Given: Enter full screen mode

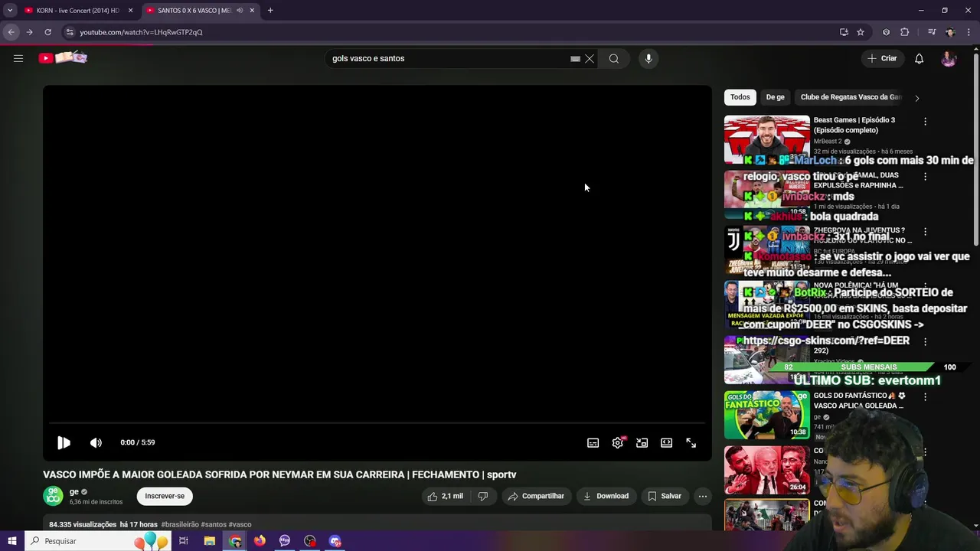Looking at the screenshot, I should coord(691,442).
